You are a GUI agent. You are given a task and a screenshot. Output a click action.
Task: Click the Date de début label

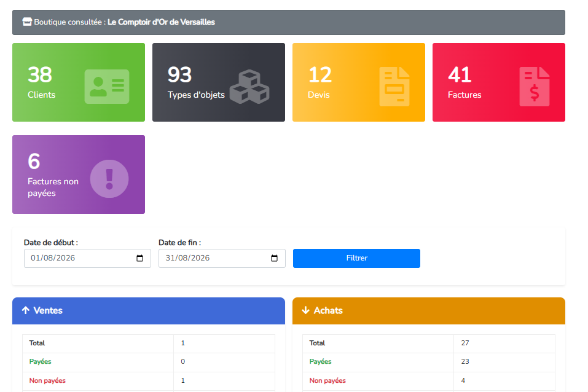(x=51, y=243)
